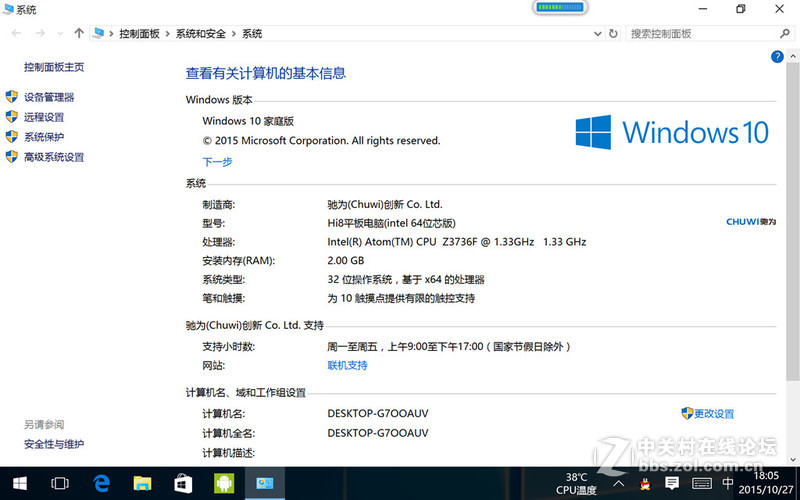Click the battery-style indicator at window top
Screen dimensions: 800x500
click(560, 7)
